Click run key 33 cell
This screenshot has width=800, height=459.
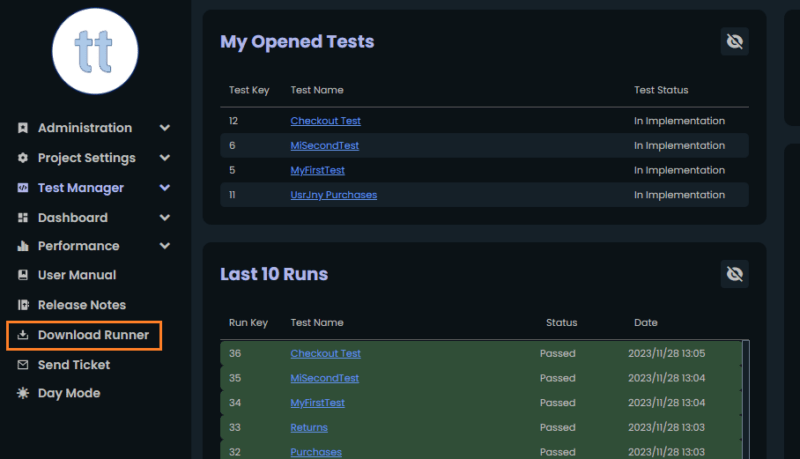[235, 427]
